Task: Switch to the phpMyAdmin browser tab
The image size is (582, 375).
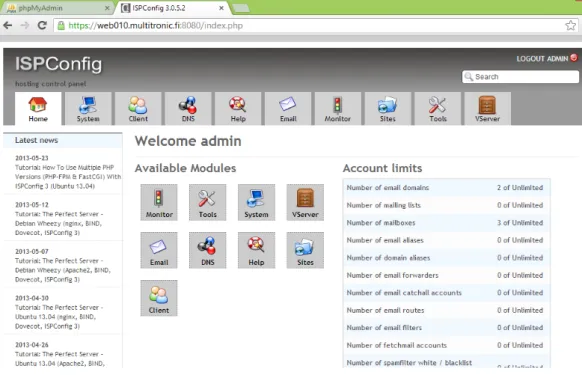Action: [x=58, y=8]
